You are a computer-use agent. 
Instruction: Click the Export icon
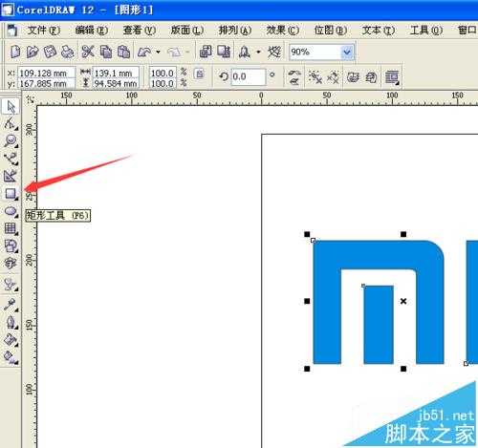(224, 52)
